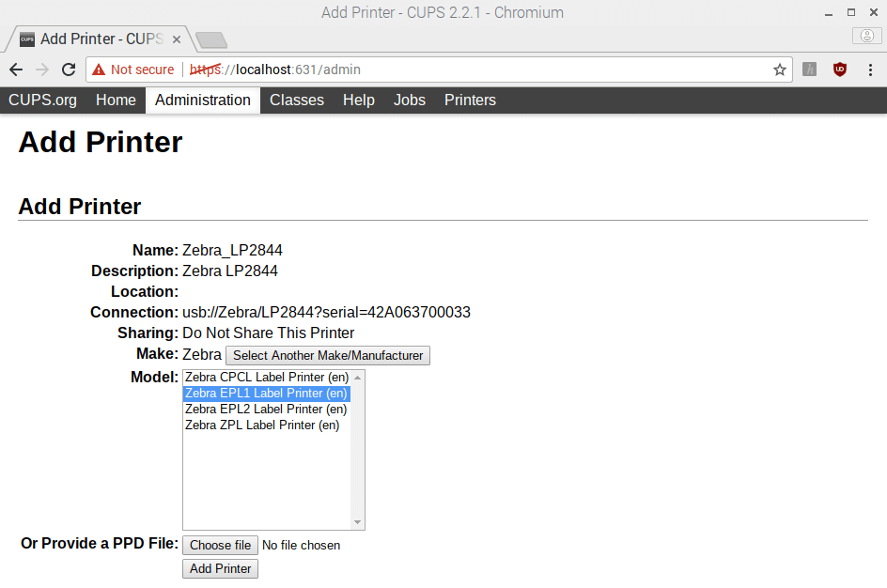This screenshot has width=887, height=588.
Task: Click the Zebra_LP2844 name value
Action: [x=232, y=251]
